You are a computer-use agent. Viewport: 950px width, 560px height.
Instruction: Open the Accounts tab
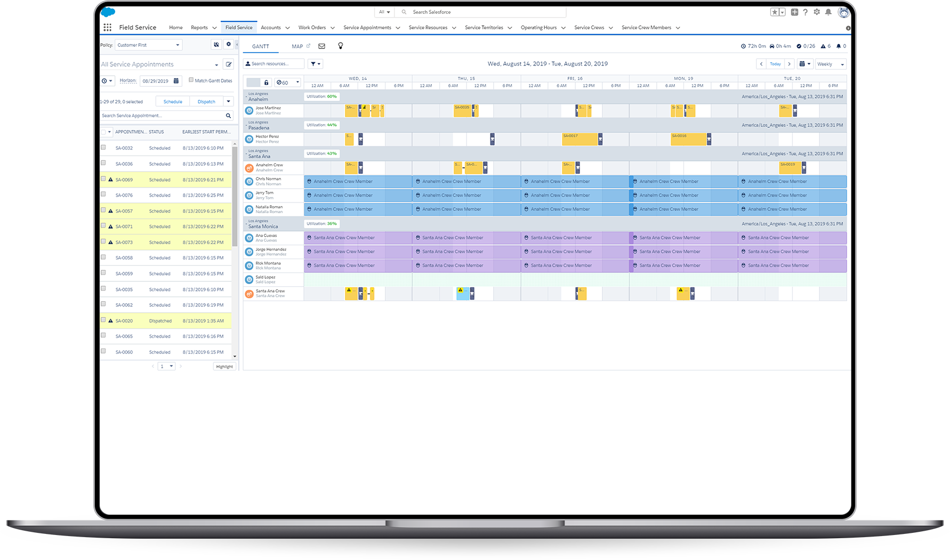271,28
